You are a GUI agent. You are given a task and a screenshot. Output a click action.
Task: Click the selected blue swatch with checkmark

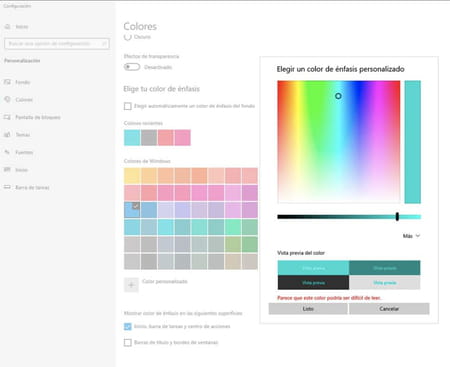(132, 210)
